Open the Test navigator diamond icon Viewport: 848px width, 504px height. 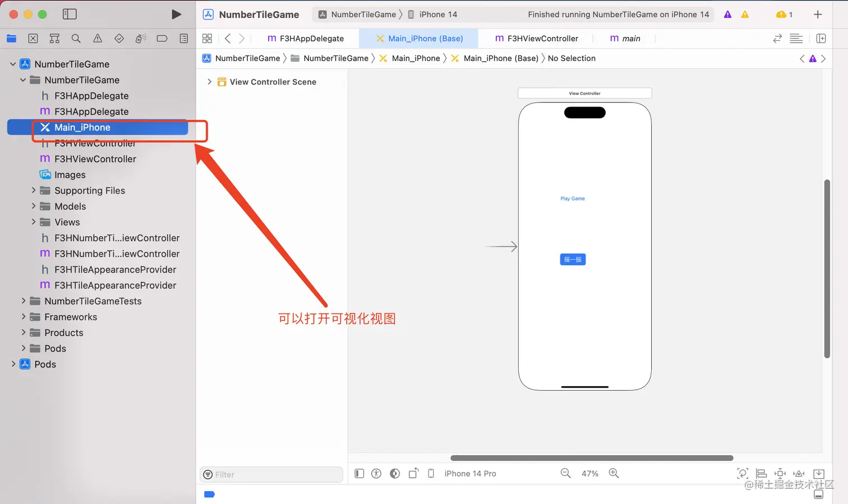119,38
